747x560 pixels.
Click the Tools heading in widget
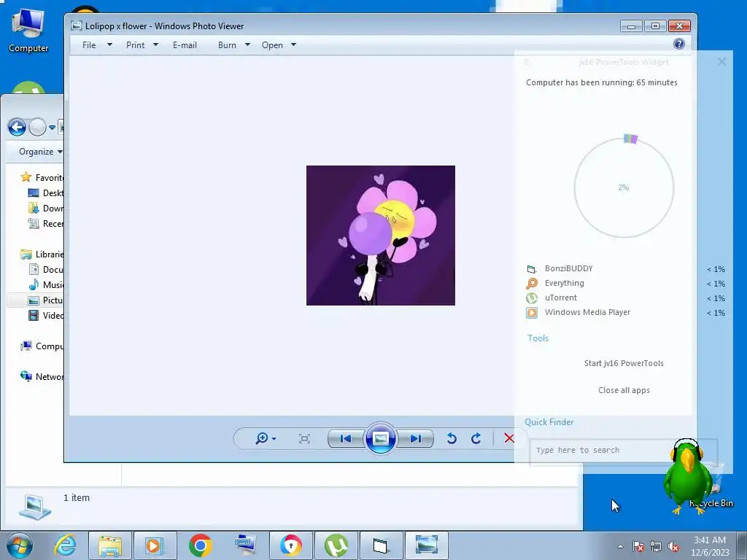538,338
